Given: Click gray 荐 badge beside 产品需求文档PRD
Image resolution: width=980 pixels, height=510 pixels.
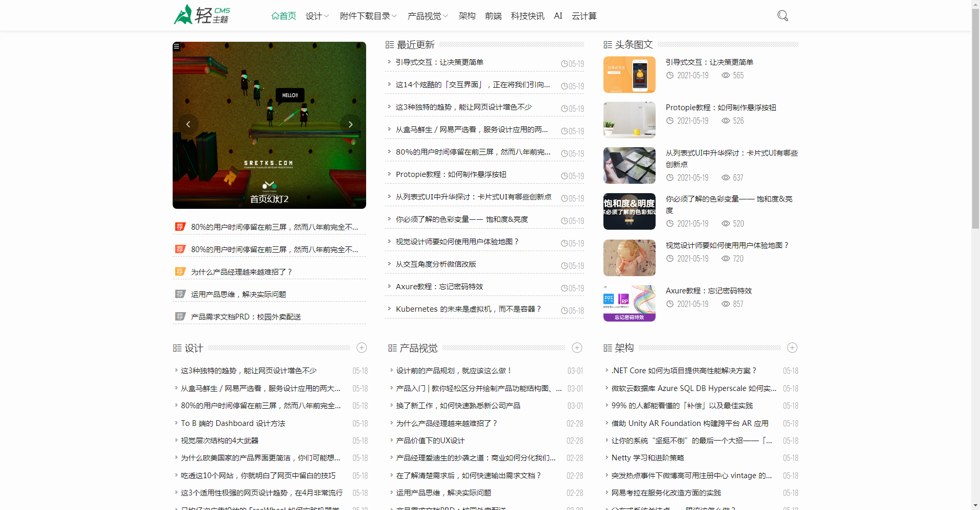Looking at the screenshot, I should (180, 316).
